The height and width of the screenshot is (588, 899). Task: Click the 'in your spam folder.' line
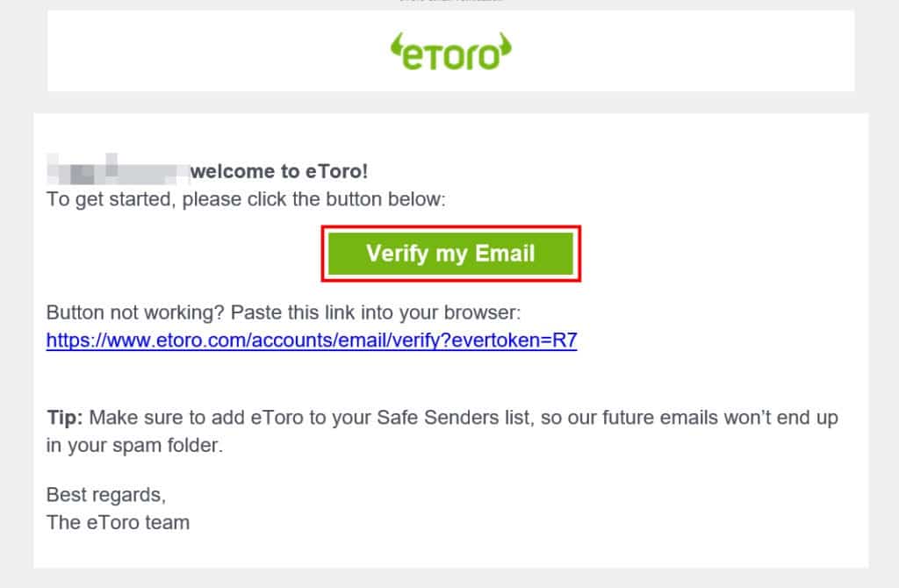[135, 445]
